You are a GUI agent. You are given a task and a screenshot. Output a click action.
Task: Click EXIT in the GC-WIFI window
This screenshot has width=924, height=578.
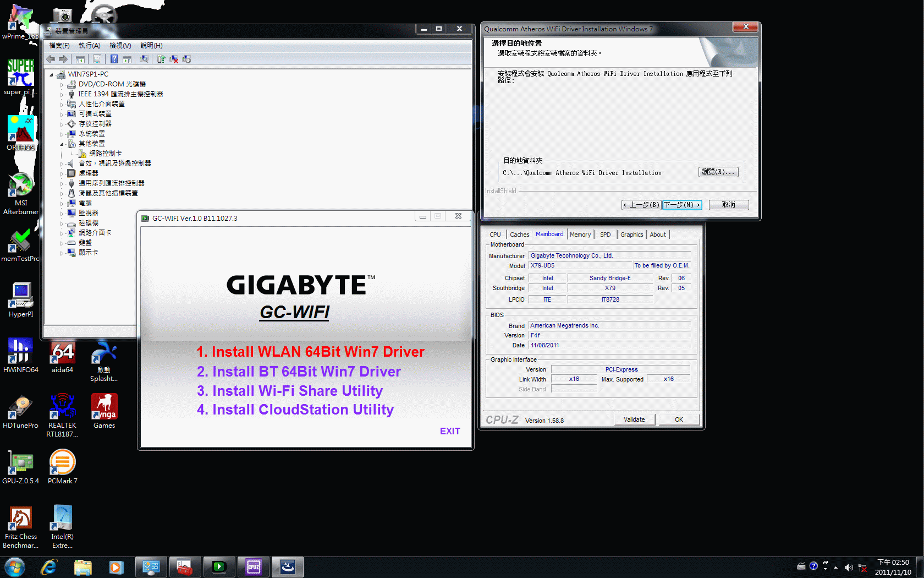(450, 431)
